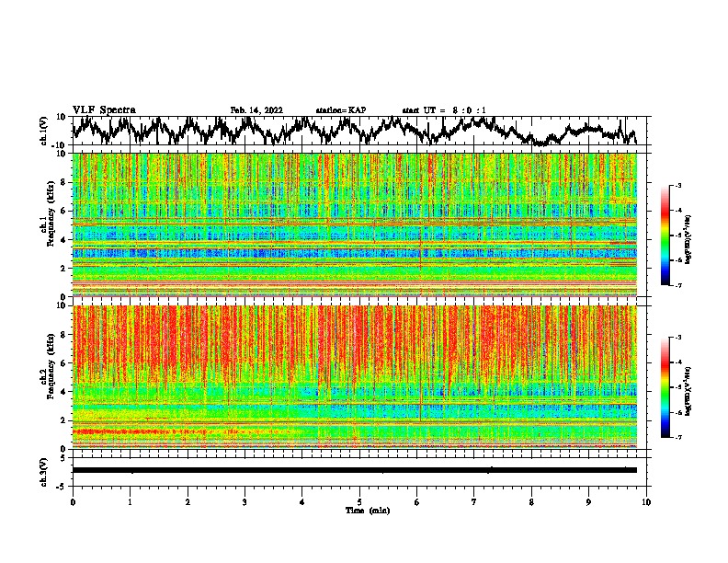This screenshot has width=728, height=563.
Task: Click time axis tick label "10"
Action: tap(646, 502)
